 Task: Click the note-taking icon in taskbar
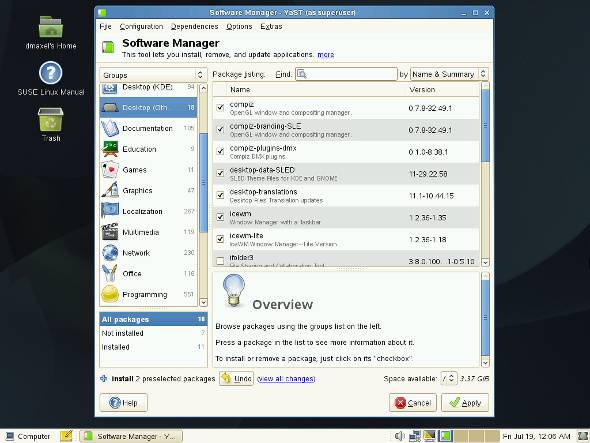point(66,436)
